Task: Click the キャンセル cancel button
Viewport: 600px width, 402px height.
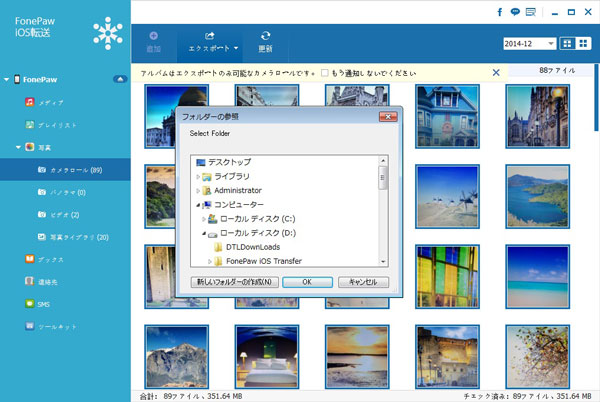Action: [363, 282]
